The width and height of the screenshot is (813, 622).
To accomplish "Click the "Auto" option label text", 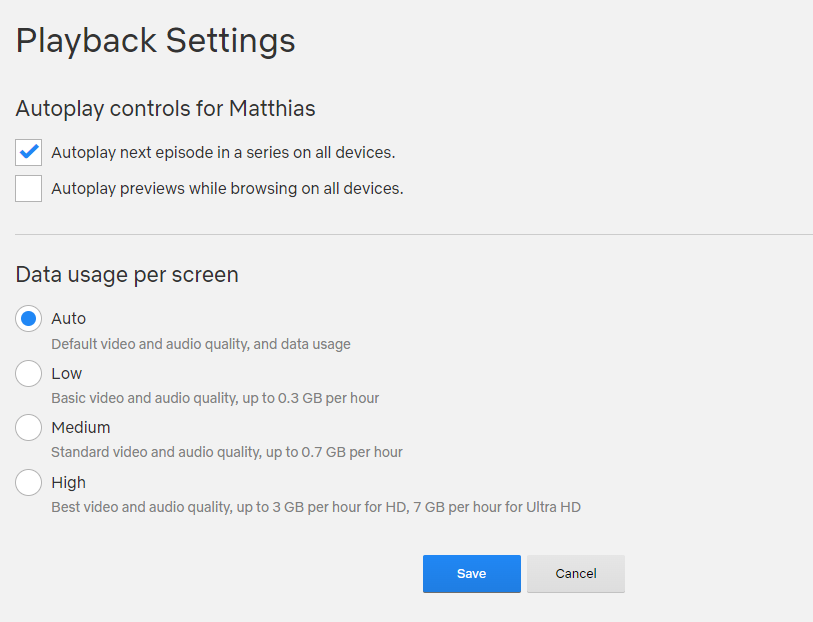I will [69, 319].
